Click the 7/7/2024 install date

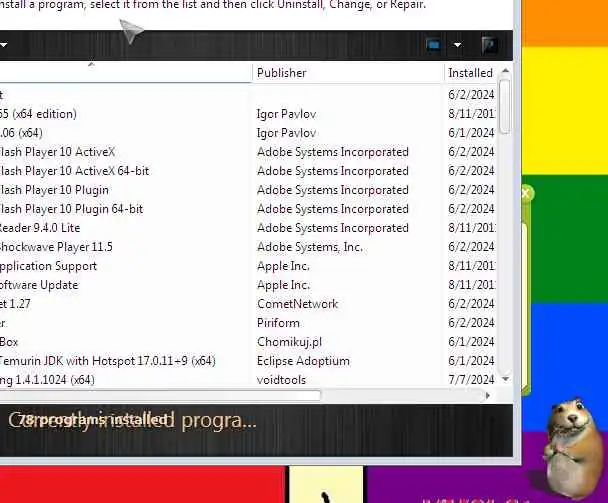coord(471,380)
